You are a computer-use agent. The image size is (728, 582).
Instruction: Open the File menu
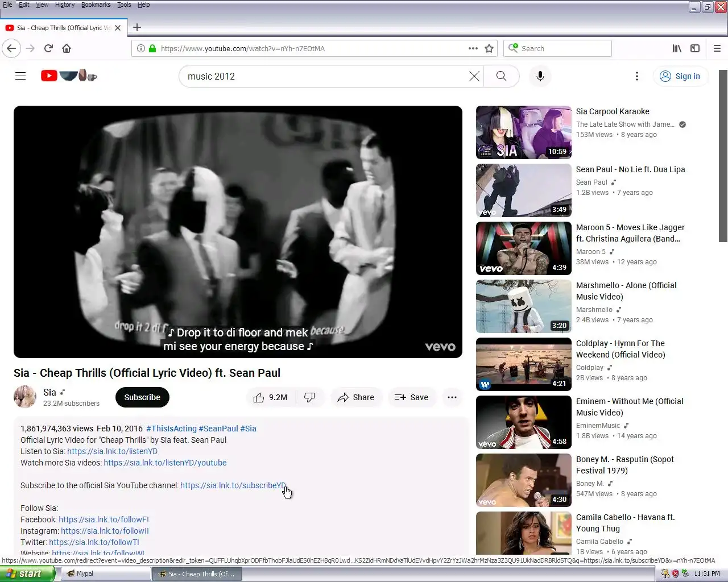[x=7, y=5]
